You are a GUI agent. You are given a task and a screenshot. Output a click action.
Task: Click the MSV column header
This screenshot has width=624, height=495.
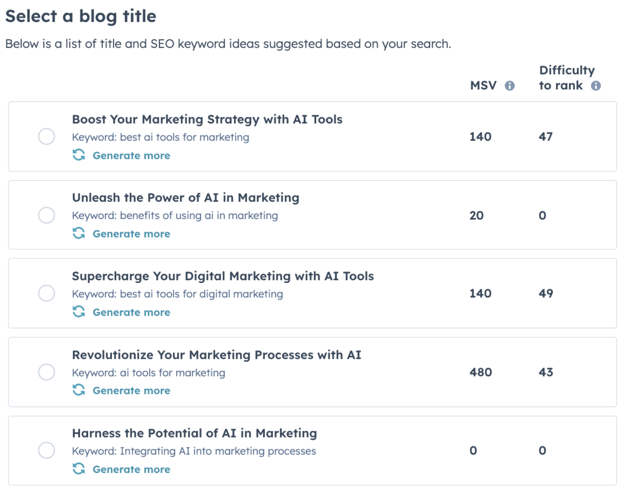click(483, 86)
